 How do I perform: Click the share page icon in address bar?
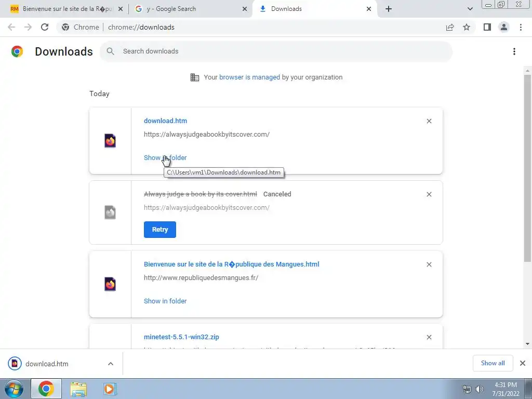(x=450, y=27)
